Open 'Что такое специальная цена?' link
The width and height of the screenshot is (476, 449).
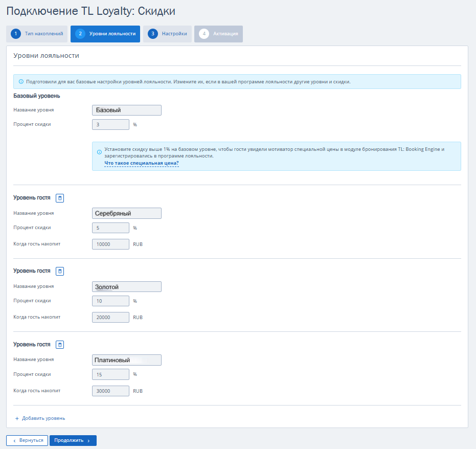[141, 163]
